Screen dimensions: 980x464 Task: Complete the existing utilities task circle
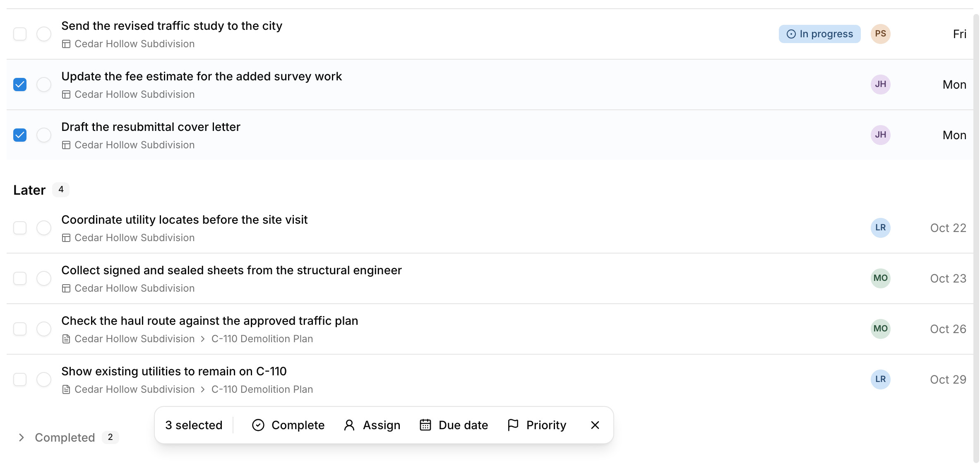coord(44,379)
